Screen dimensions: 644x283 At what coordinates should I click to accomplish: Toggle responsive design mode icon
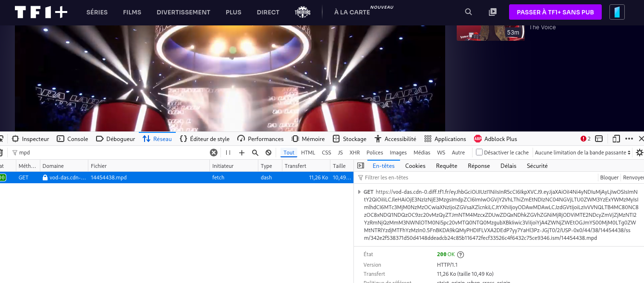[x=616, y=139]
